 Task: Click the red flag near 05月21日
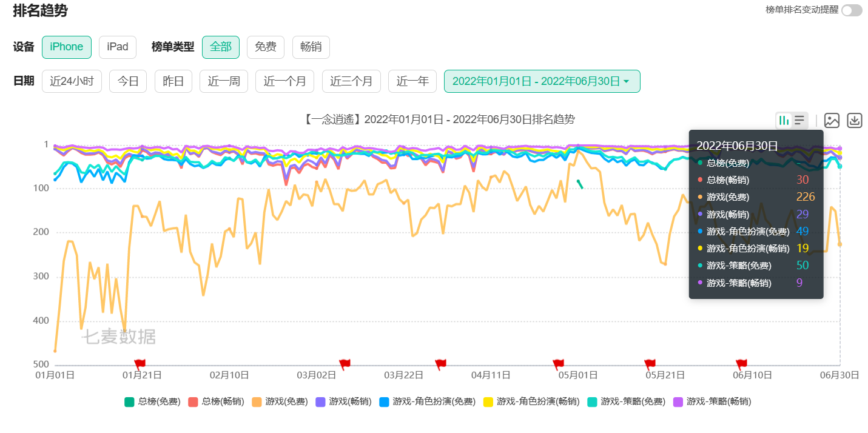pyautogui.click(x=650, y=364)
